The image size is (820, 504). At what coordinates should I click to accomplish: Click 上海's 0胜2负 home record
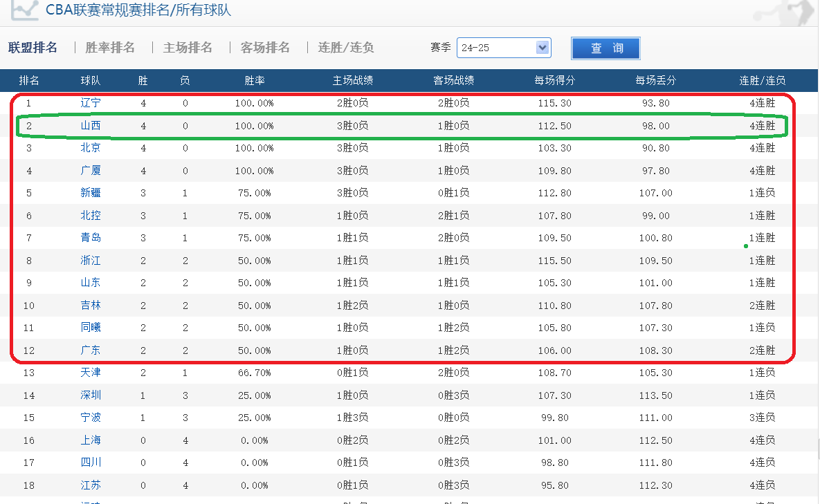pos(352,440)
